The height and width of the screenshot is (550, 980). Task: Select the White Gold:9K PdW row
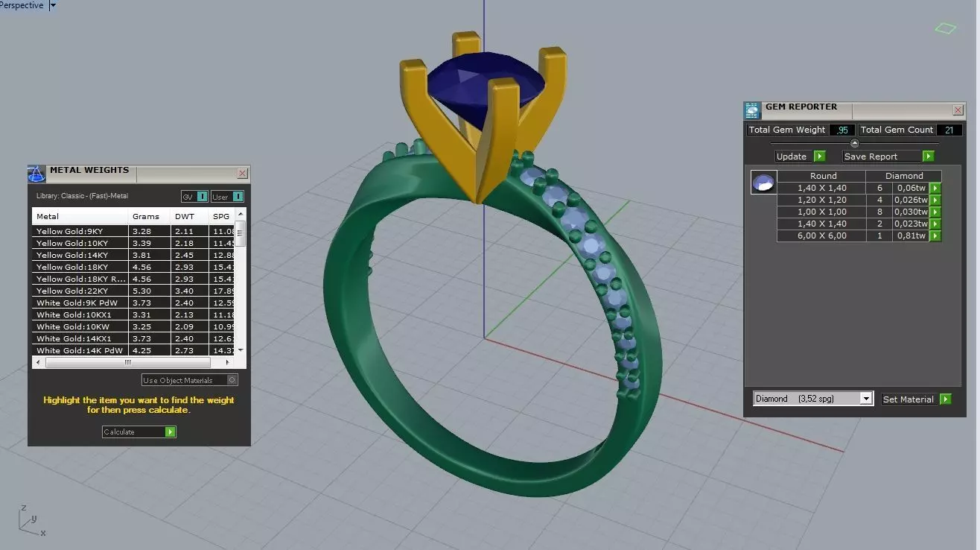click(x=133, y=303)
